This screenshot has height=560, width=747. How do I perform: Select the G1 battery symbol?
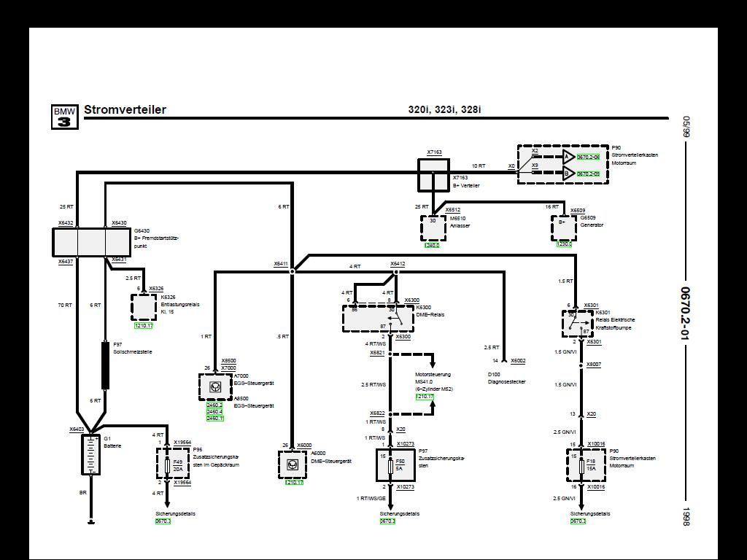pos(90,455)
